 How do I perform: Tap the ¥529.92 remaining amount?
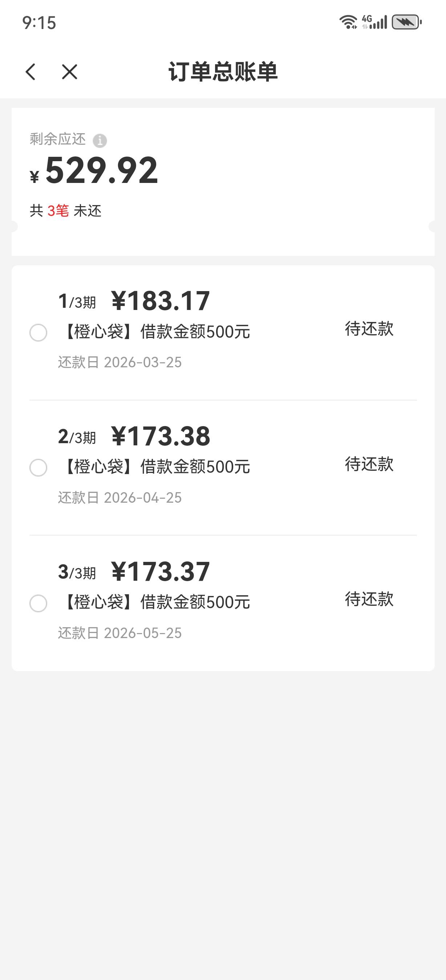pyautogui.click(x=101, y=171)
